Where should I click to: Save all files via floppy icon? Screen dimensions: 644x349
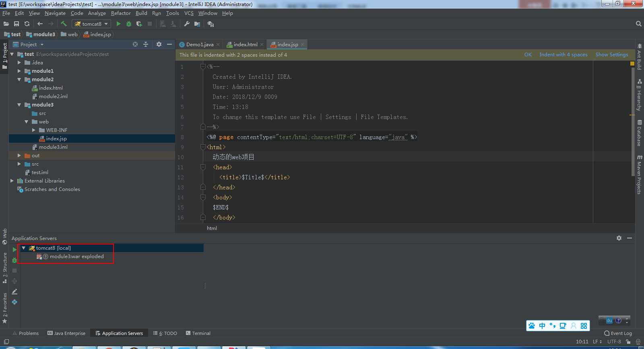[17, 24]
